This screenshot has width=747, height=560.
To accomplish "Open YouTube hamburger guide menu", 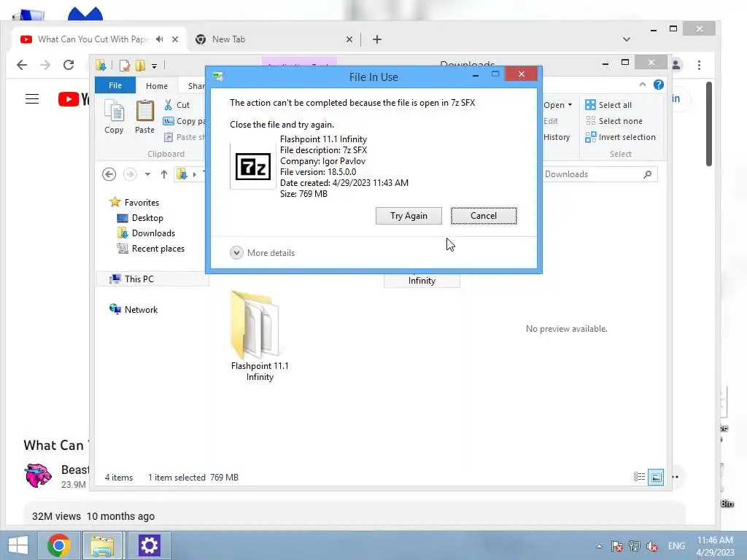I will point(32,98).
